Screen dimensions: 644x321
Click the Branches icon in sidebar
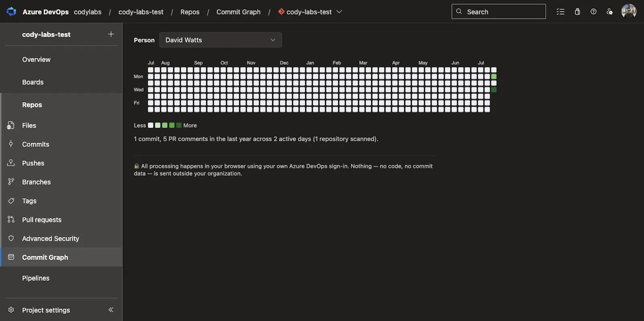pyautogui.click(x=11, y=182)
